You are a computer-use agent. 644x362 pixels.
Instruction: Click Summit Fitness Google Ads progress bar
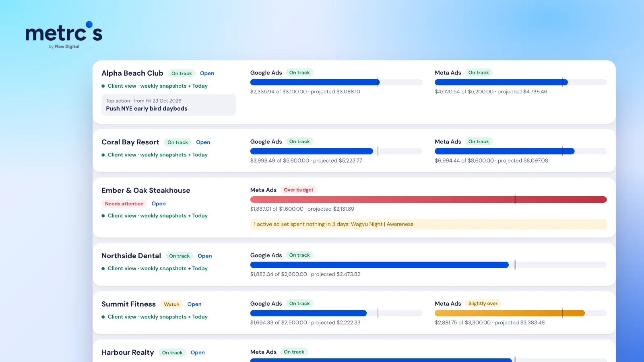point(336,313)
